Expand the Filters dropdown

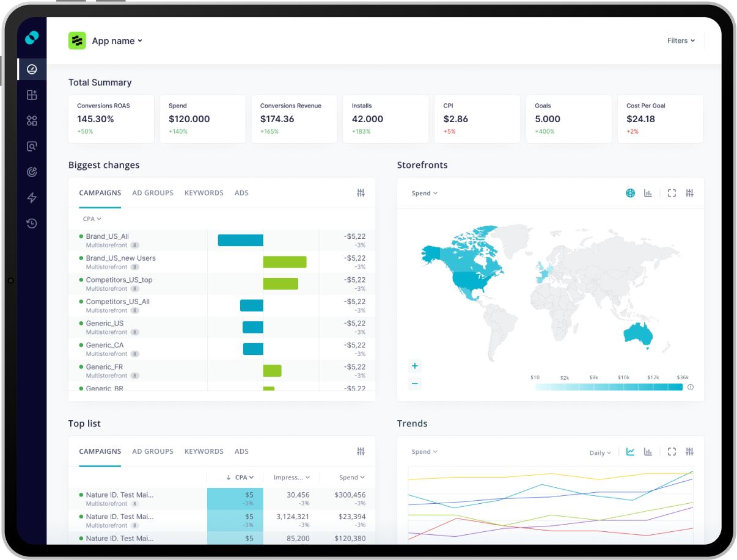pyautogui.click(x=681, y=41)
